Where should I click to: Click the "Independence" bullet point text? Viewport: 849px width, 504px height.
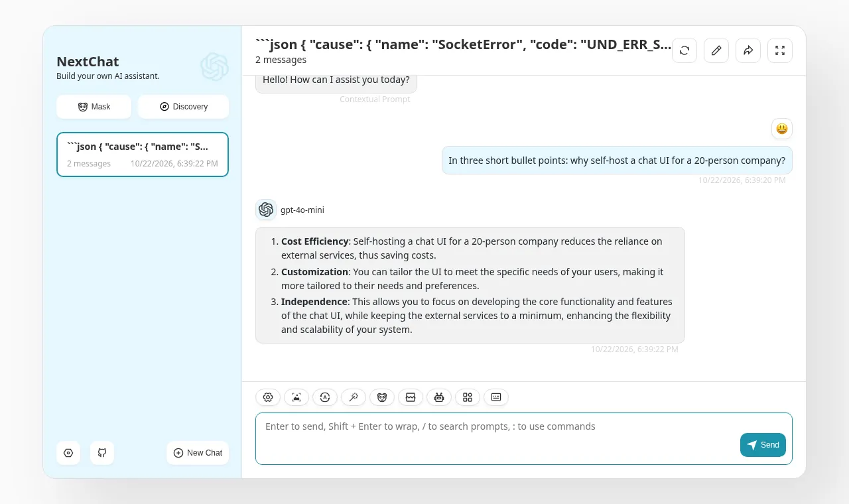(x=477, y=316)
